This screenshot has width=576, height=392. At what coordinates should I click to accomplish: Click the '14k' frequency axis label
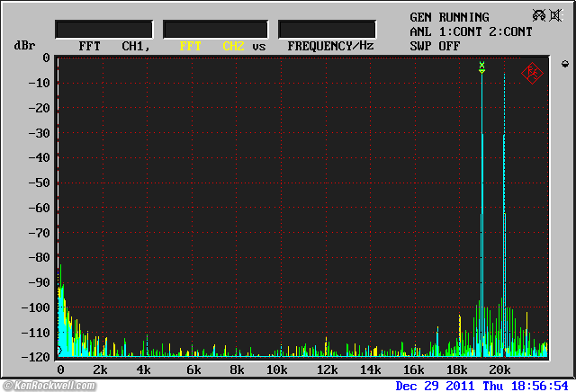370,370
